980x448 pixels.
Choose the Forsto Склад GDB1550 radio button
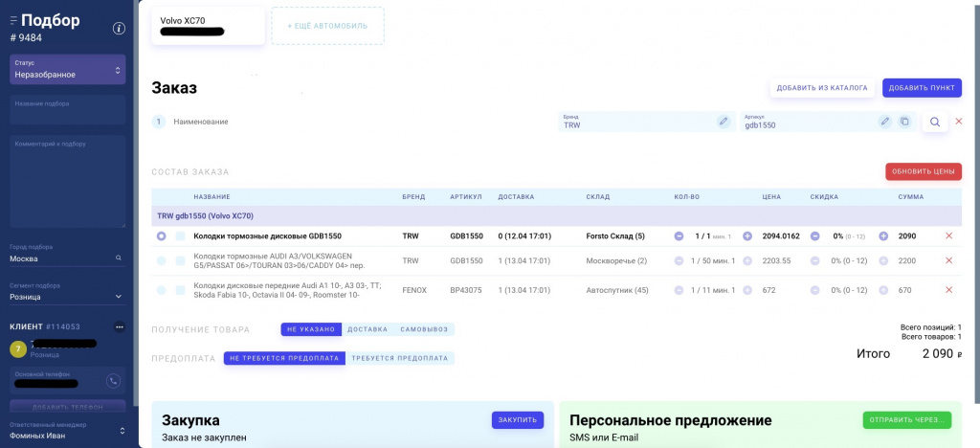pyautogui.click(x=161, y=235)
